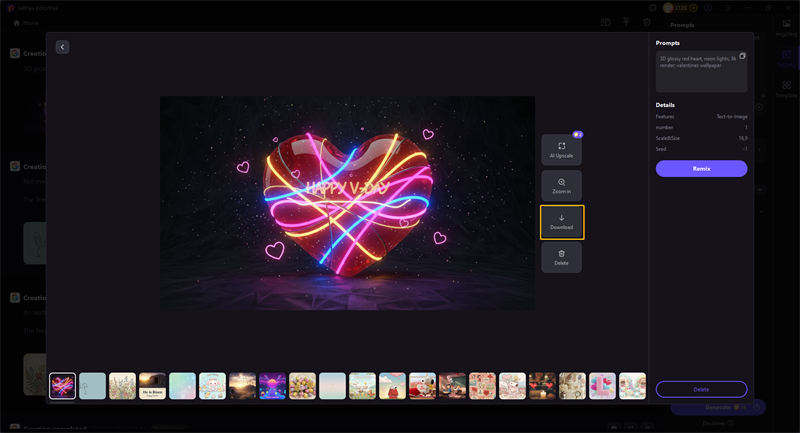Click the 'Prompts' heading in the detail panel
This screenshot has height=433, width=800.
(667, 43)
